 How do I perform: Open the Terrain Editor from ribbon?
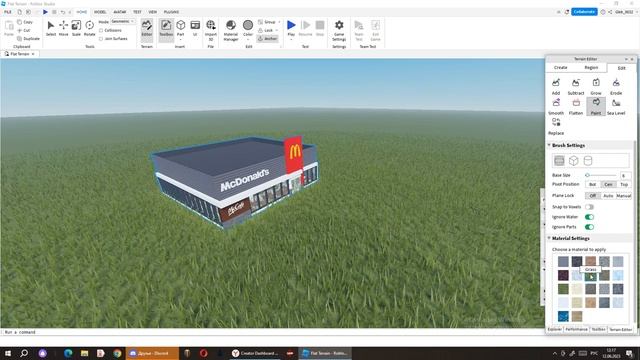point(147,29)
